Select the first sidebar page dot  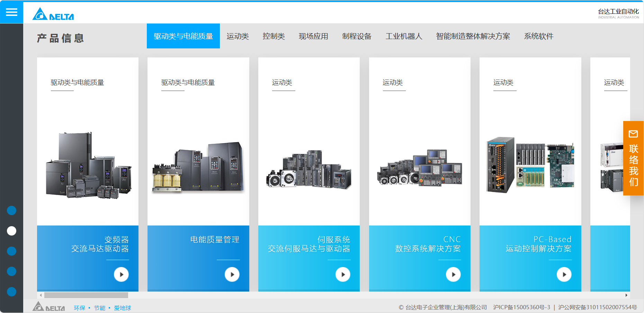tap(12, 210)
